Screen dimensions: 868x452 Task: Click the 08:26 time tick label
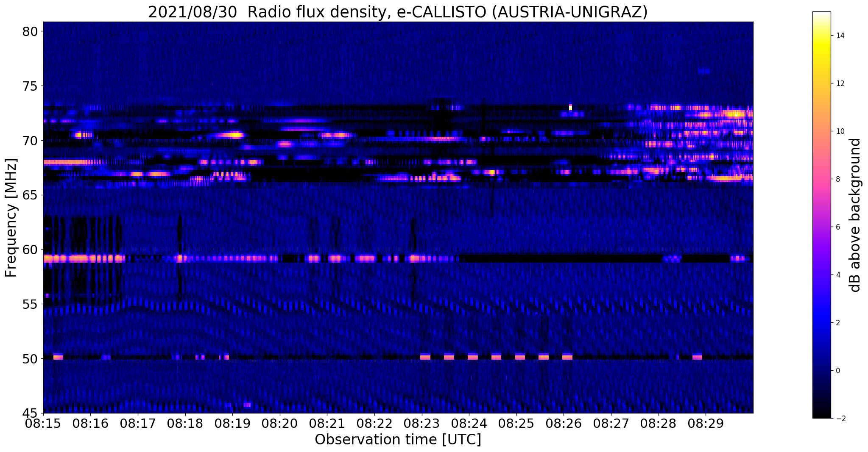tap(564, 424)
